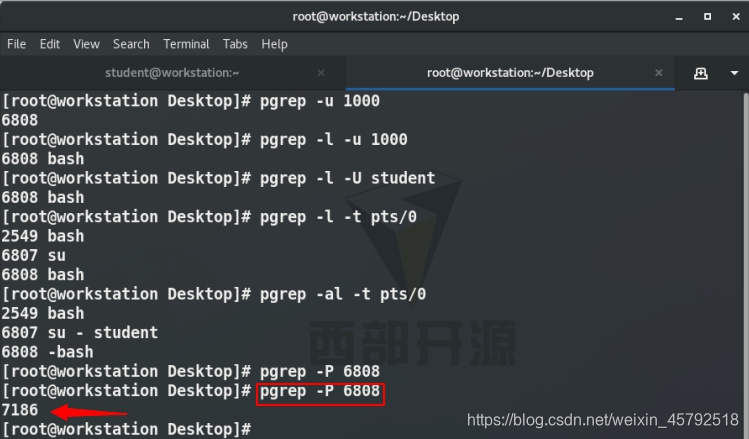This screenshot has width=749, height=439.
Task: Switch to the student@workstation:~ tab
Action: [172, 73]
